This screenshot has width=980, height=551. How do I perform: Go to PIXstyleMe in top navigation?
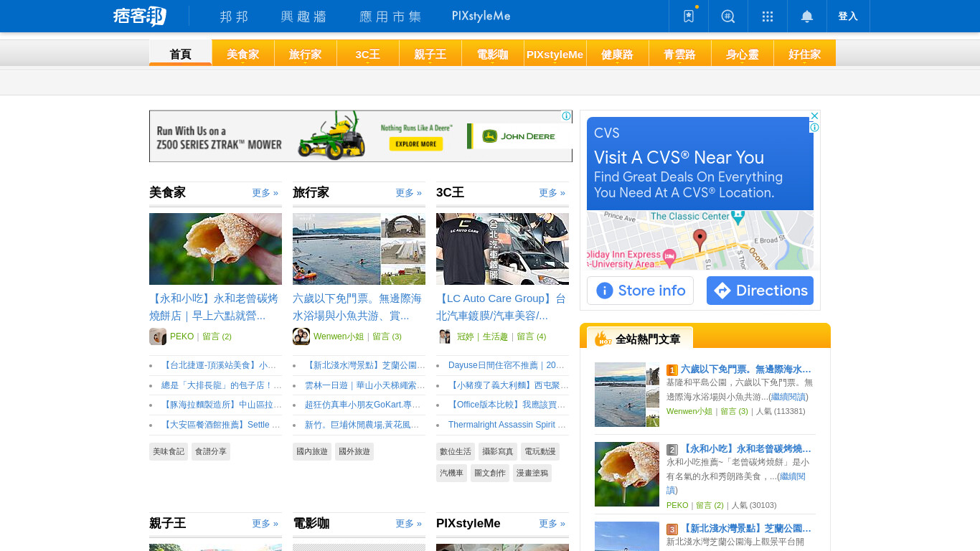click(481, 16)
